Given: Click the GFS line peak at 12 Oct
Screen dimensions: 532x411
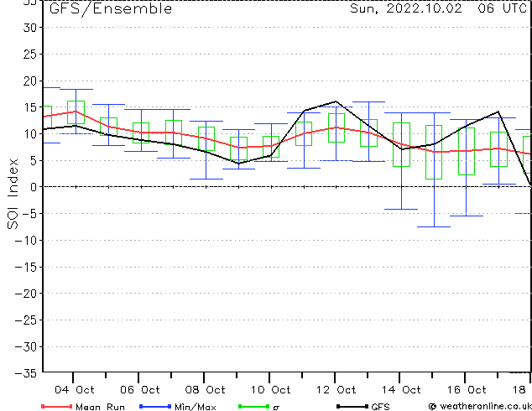Looking at the screenshot, I should [336, 101].
